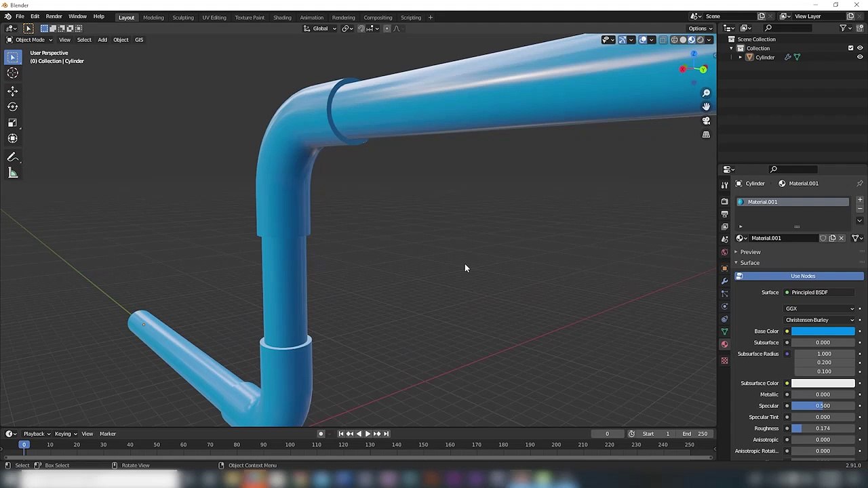Collapse the Surface panel
Image resolution: width=868 pixels, height=488 pixels.
point(749,263)
